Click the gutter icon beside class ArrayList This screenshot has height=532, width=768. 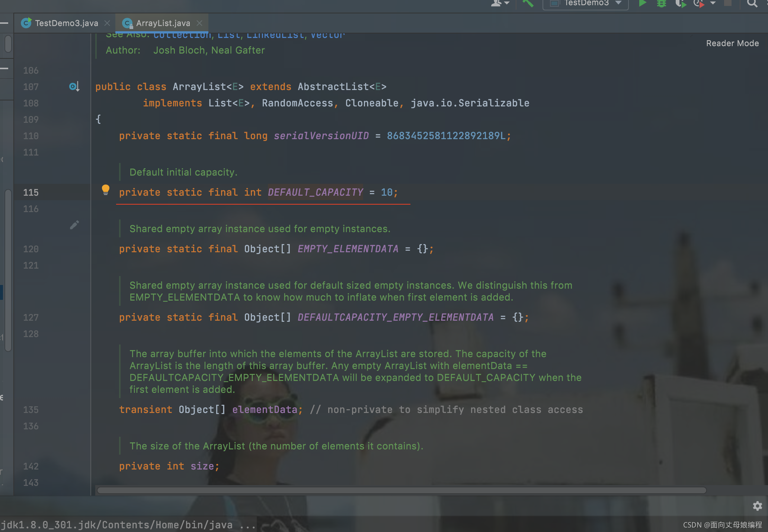tap(74, 87)
